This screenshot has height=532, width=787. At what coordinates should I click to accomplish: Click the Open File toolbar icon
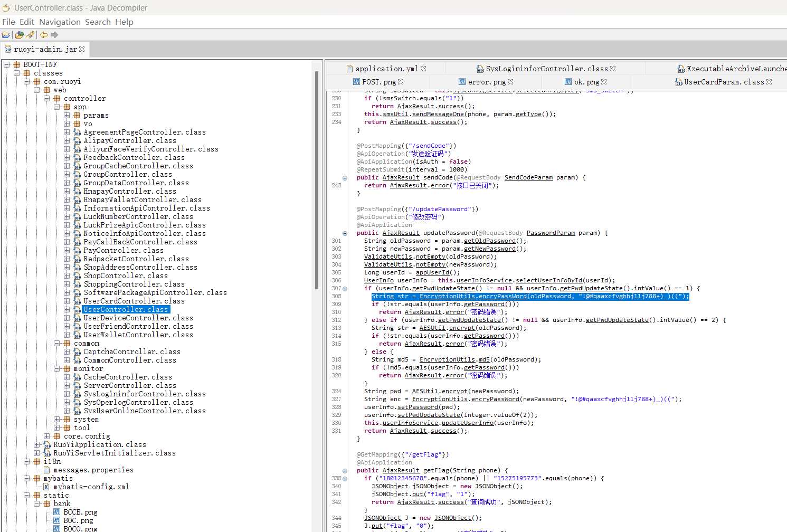point(6,35)
